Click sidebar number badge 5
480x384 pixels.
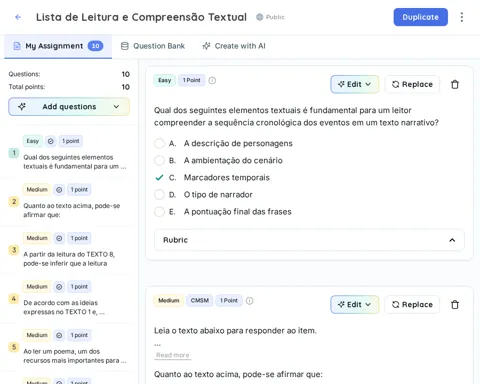tap(14, 347)
